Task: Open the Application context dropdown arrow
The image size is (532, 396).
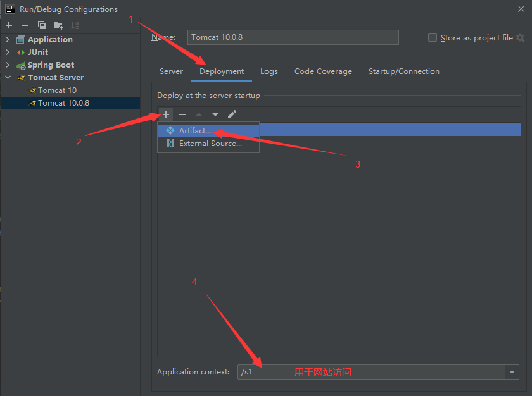Action: [512, 372]
